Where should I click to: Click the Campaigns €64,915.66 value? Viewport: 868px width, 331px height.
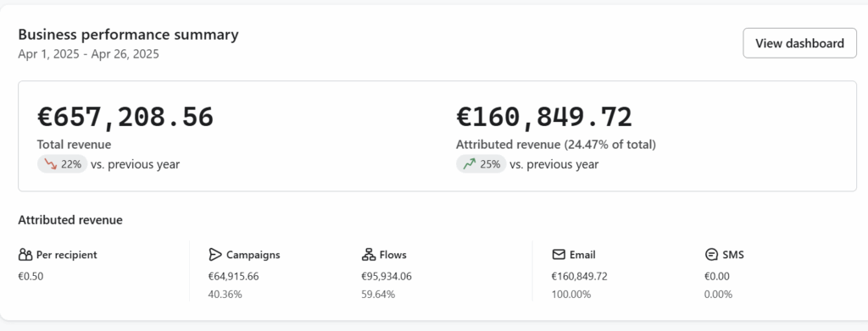[x=234, y=276]
